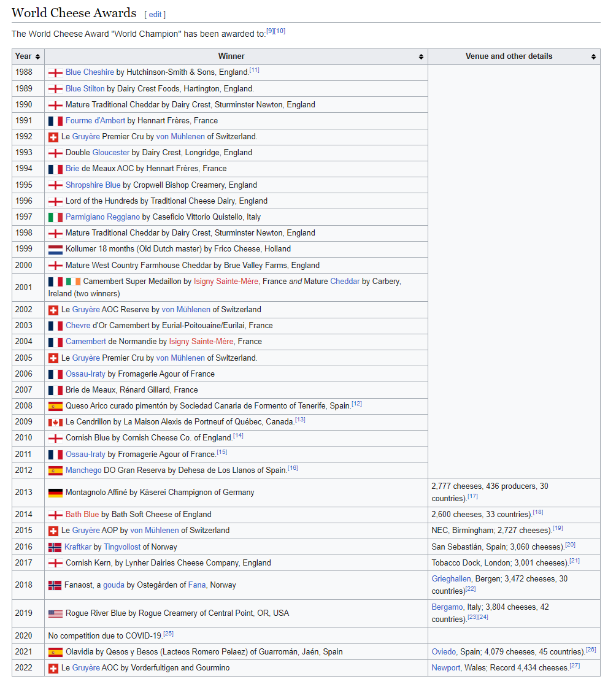Open citation [9] after awarded to

(x=271, y=31)
